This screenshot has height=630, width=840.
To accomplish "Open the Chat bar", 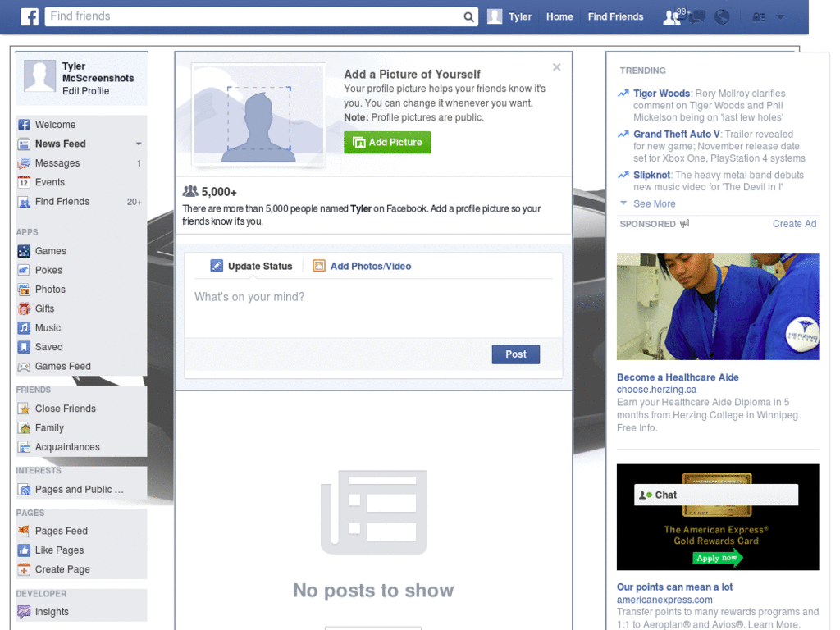I will (716, 495).
